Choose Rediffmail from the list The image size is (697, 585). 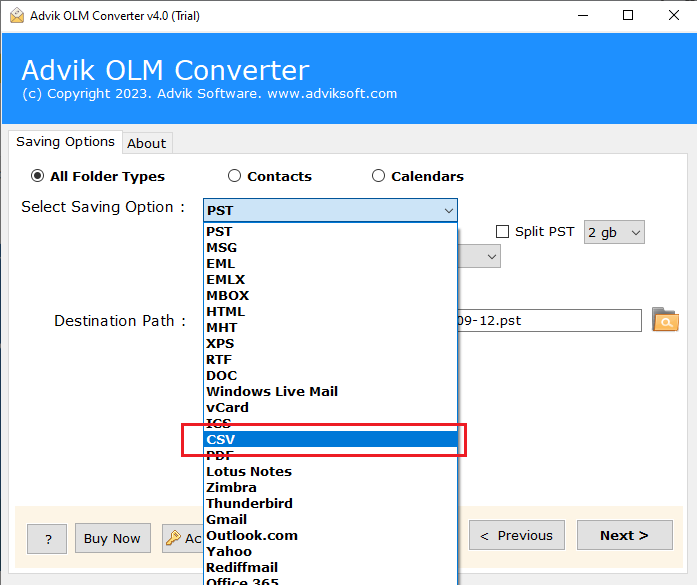coord(330,568)
